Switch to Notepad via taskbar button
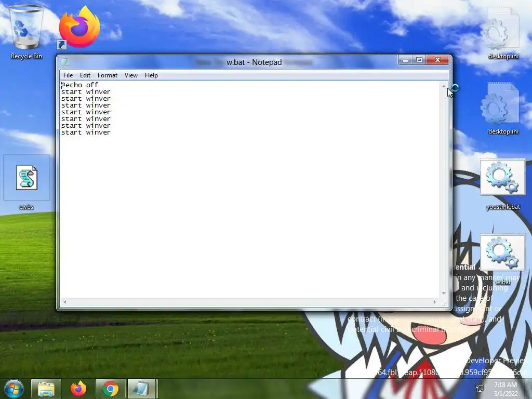This screenshot has height=399, width=532. (x=142, y=389)
